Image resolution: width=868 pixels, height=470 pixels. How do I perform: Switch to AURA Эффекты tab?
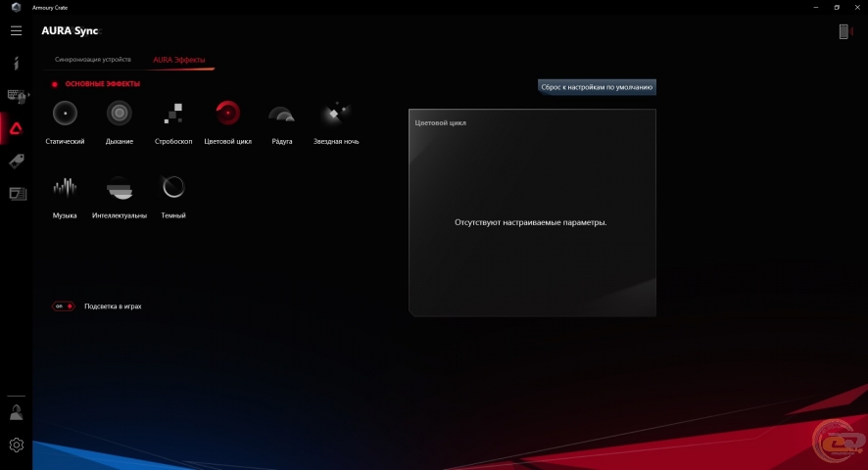(x=179, y=60)
